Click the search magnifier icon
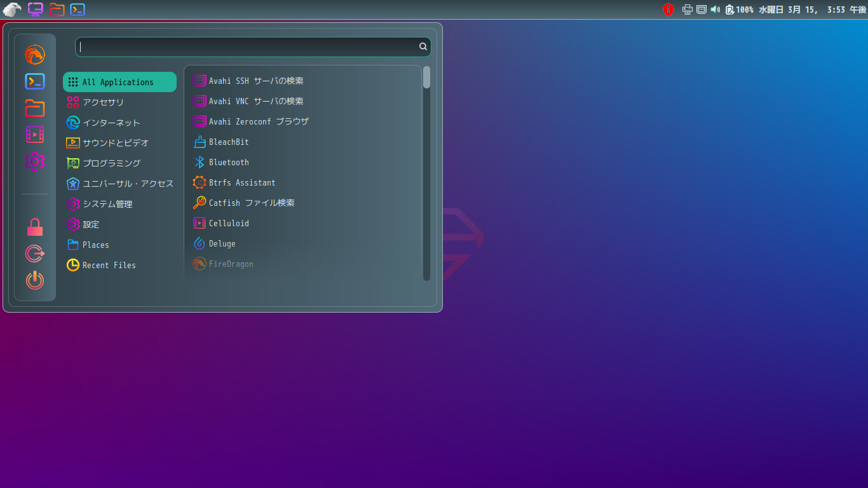This screenshot has width=868, height=488. pos(423,46)
